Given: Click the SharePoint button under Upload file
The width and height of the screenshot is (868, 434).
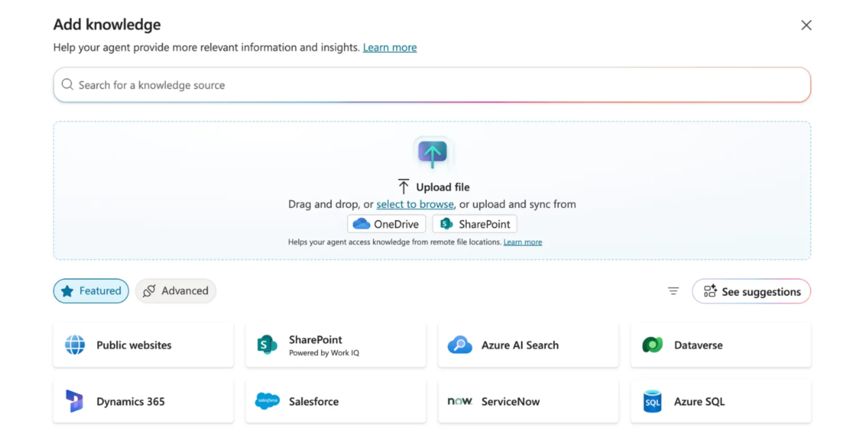Looking at the screenshot, I should (474, 224).
